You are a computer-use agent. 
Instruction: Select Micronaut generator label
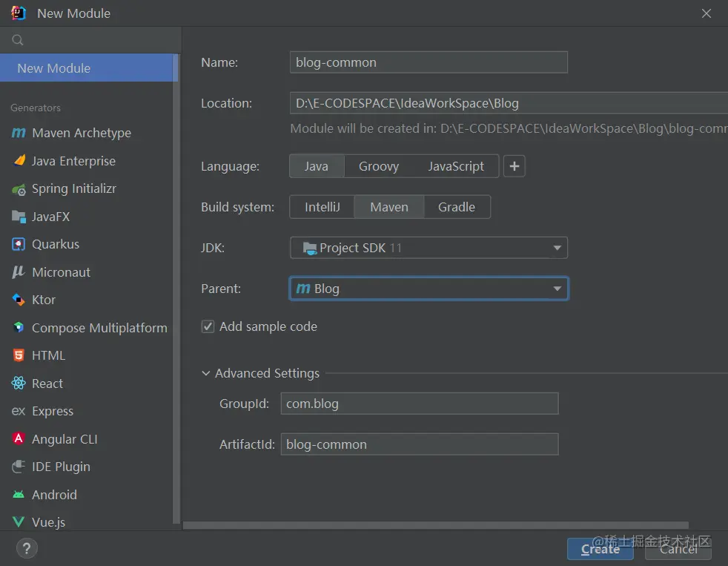62,272
